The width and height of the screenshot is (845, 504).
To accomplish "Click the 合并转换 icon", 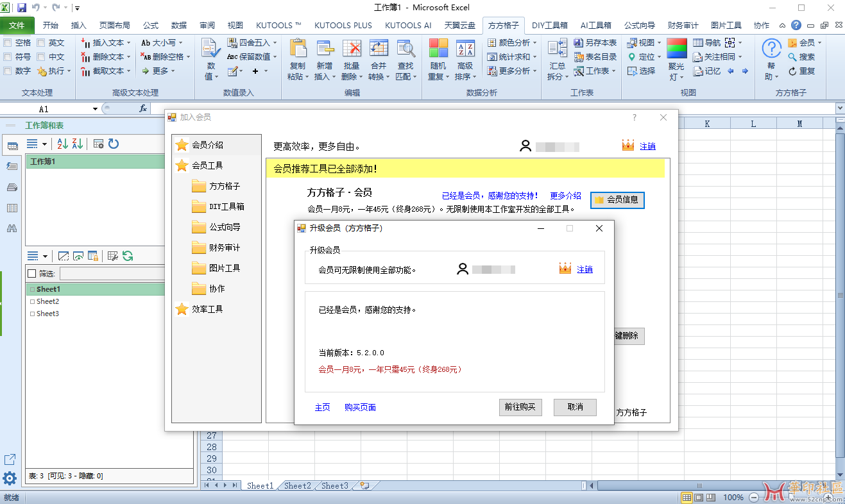I will (x=379, y=49).
